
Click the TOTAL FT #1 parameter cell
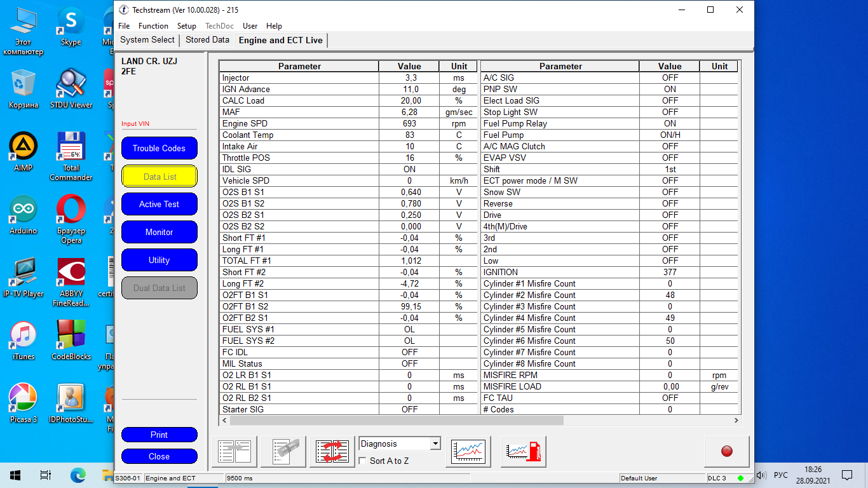pyautogui.click(x=299, y=261)
